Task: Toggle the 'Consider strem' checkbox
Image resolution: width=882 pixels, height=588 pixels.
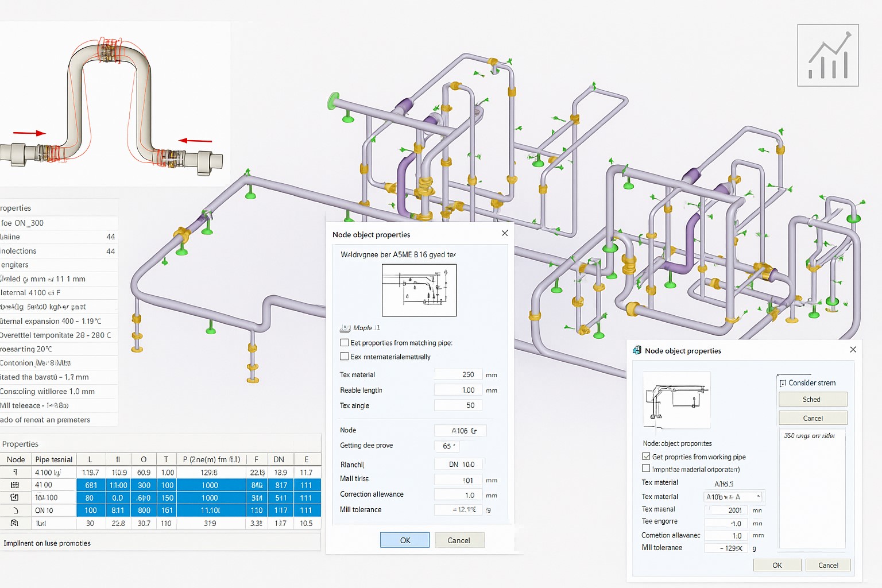Action: tap(783, 383)
